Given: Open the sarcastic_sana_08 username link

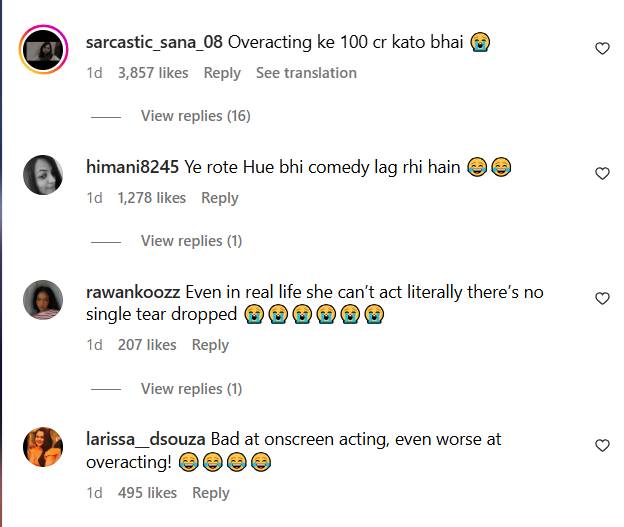Looking at the screenshot, I should click(154, 42).
